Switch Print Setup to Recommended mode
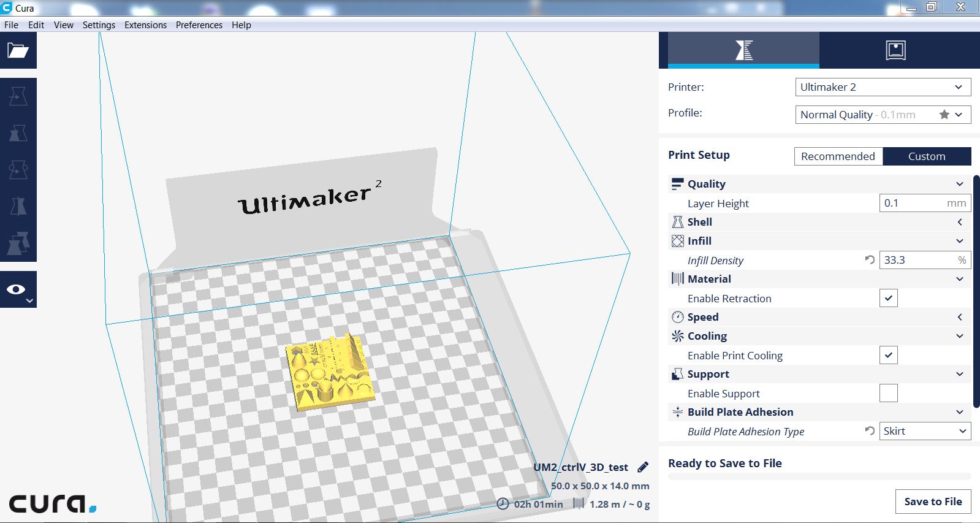The height and width of the screenshot is (523, 980). 838,156
